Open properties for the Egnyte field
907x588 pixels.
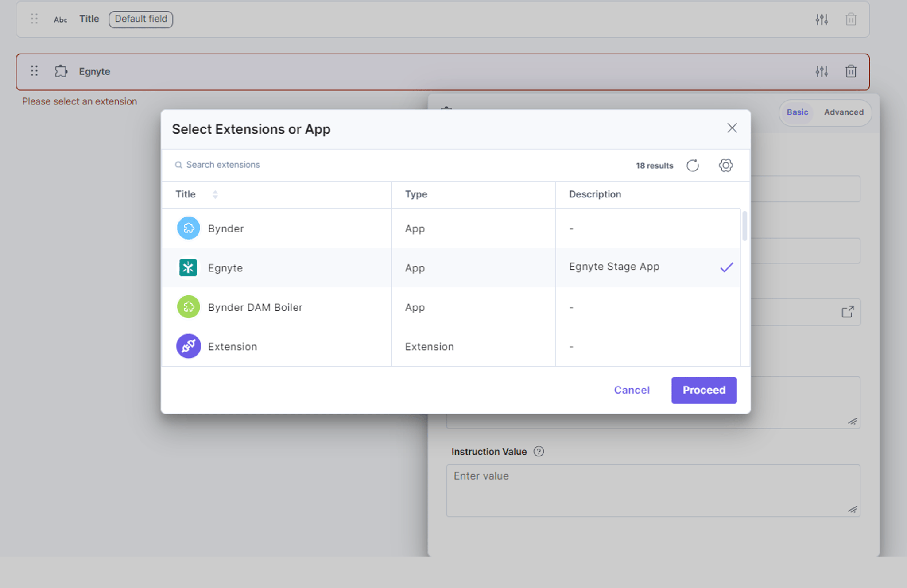pos(822,71)
